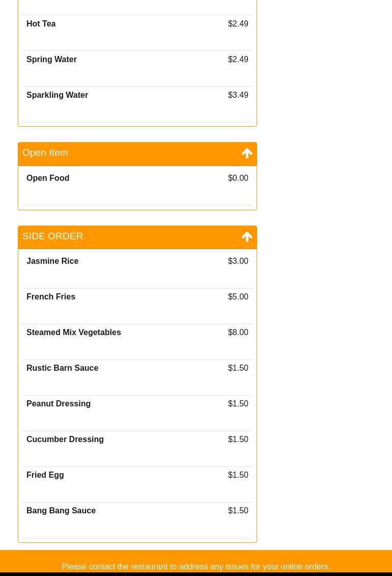This screenshot has width=392, height=576.
Task: Click the $8.00 Steamed Mix Vegetables price
Action: (238, 332)
